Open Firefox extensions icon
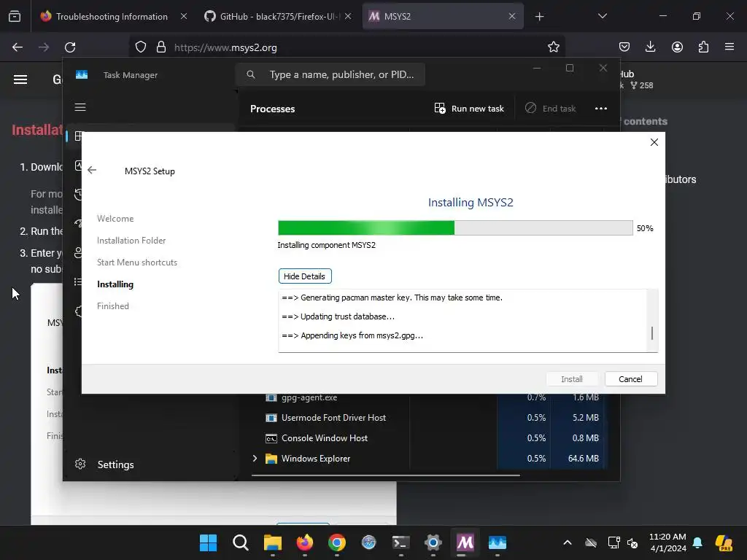747x560 pixels. pos(703,47)
